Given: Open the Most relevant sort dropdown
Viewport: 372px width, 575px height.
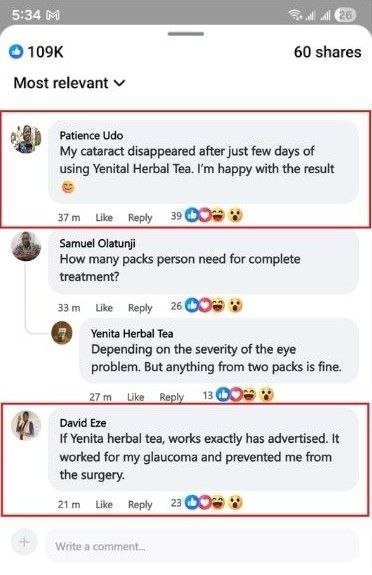Looking at the screenshot, I should [x=70, y=83].
